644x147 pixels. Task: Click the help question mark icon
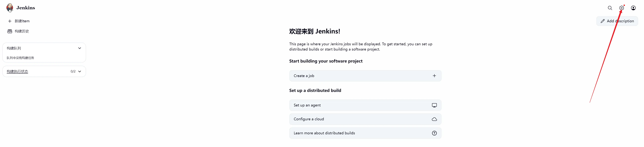[x=434, y=133]
